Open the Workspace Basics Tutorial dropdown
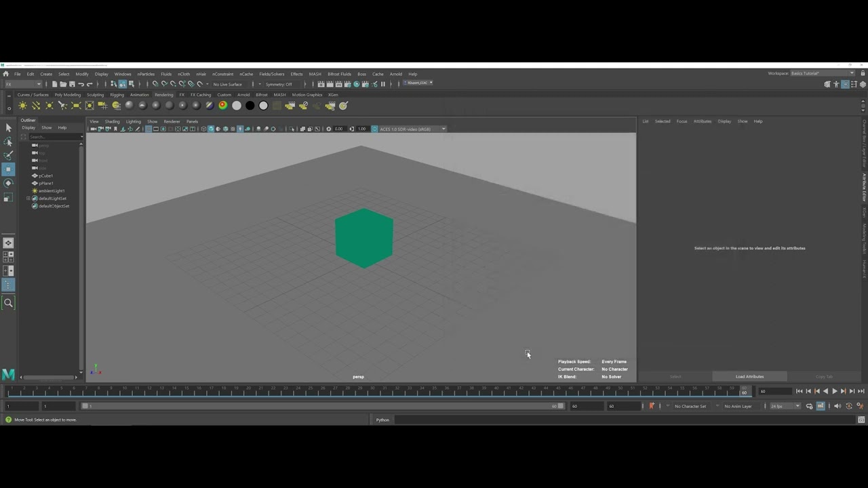Image resolution: width=868 pixels, height=488 pixels. pos(822,73)
